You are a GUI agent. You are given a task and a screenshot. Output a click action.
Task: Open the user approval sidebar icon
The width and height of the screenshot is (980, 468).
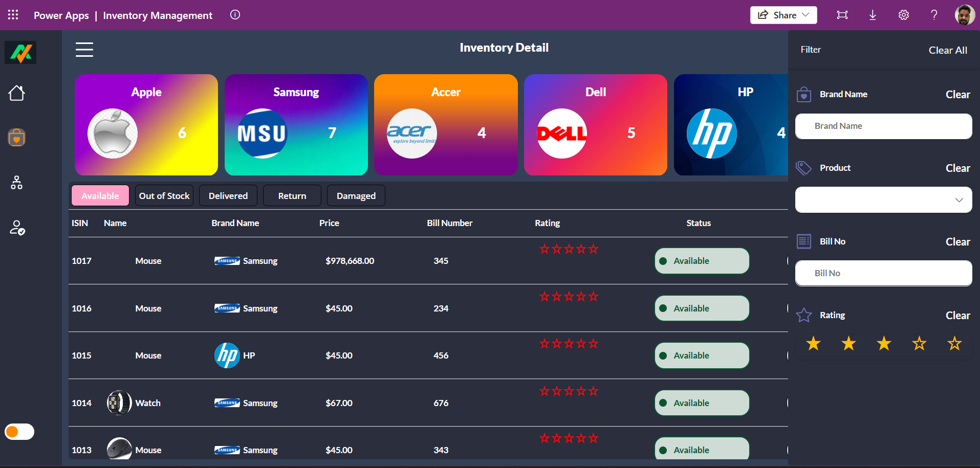[17, 228]
